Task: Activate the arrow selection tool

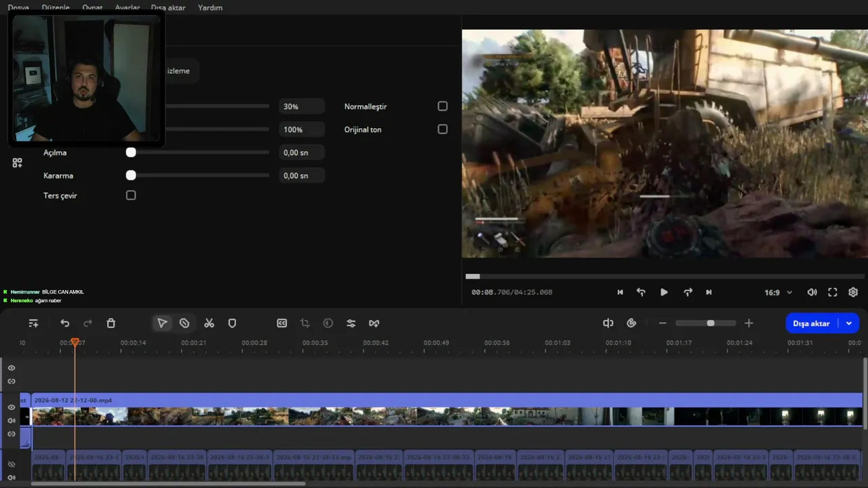Action: coord(162,323)
